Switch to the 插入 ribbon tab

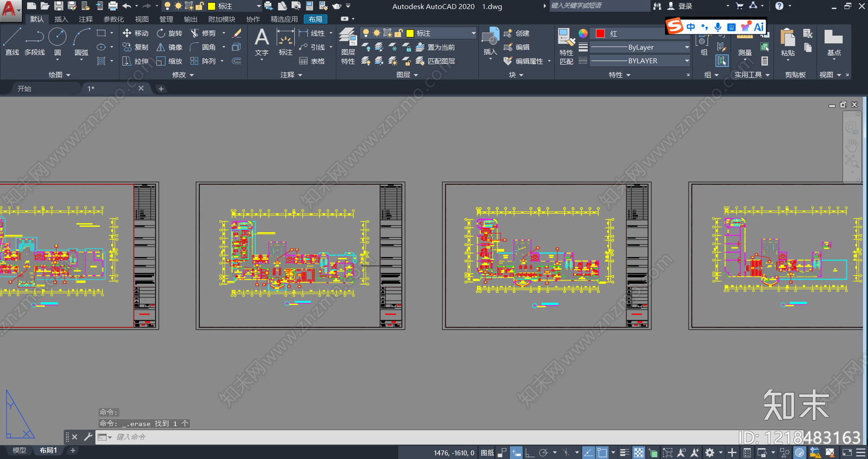tap(61, 19)
